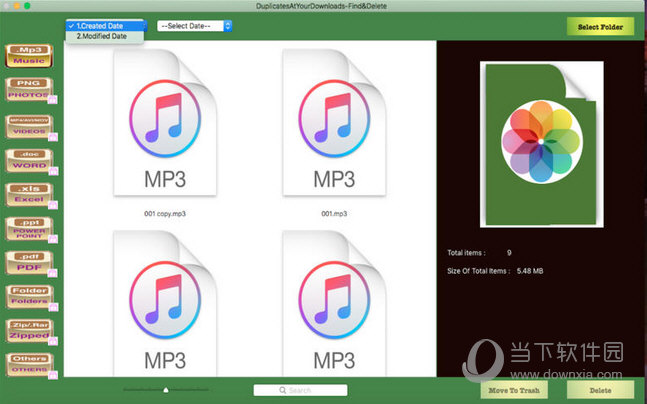
Task: Click the pink badge beside Folders
Action: [x=53, y=307]
